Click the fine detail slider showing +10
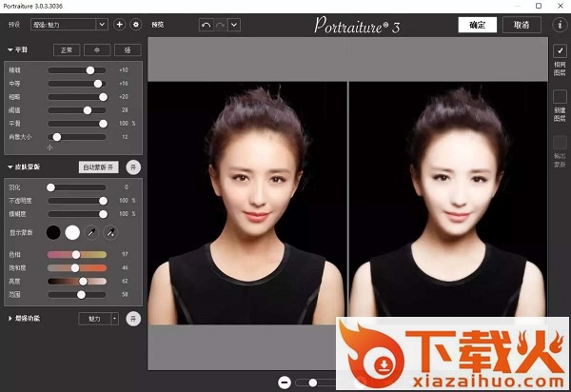The image size is (571, 392). [x=77, y=70]
